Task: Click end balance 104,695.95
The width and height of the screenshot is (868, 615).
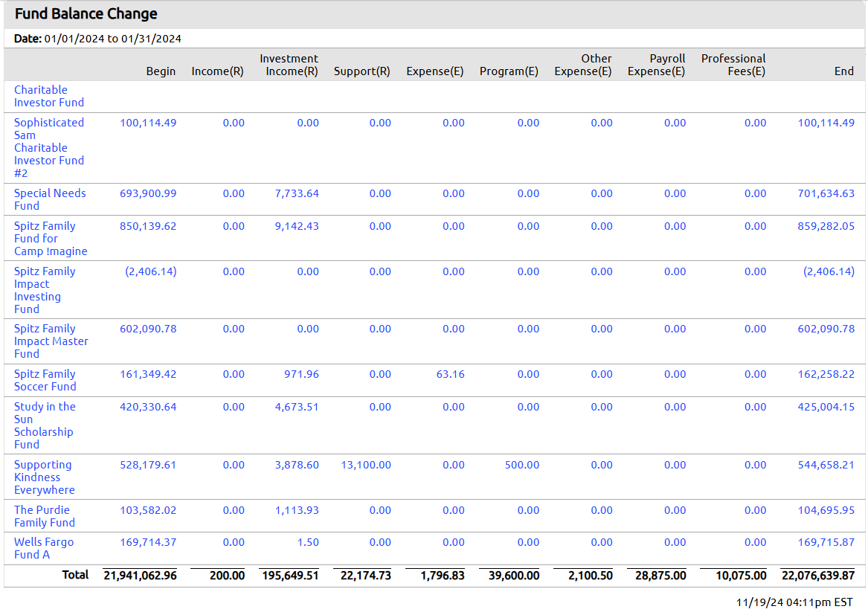Action: point(826,510)
